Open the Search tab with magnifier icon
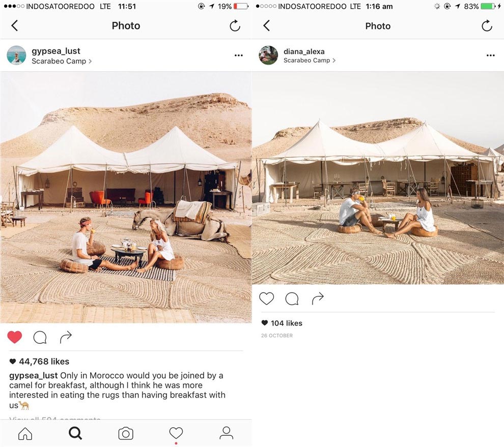 pyautogui.click(x=75, y=433)
